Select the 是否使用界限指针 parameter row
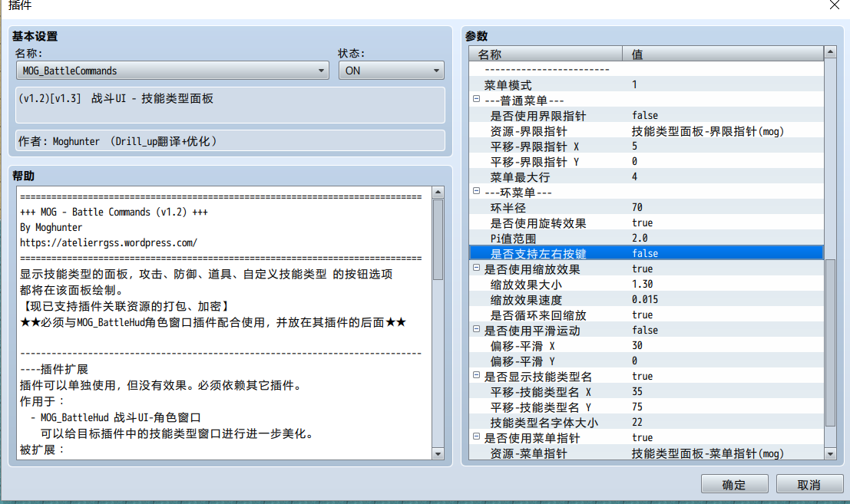The image size is (850, 504). (647, 115)
